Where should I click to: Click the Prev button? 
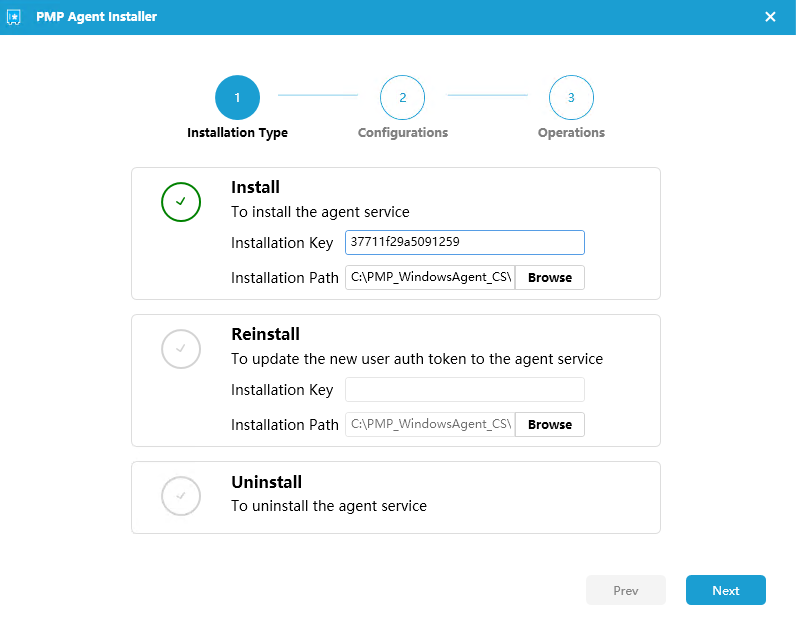tap(626, 590)
